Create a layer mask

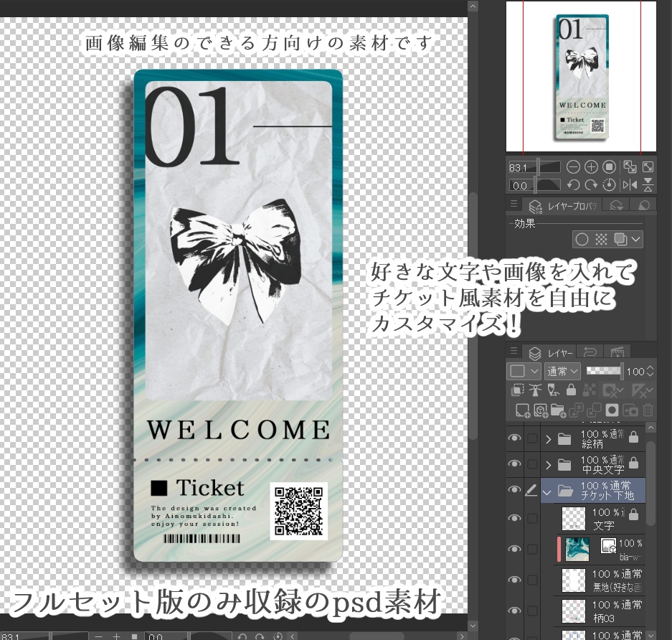pos(612,410)
